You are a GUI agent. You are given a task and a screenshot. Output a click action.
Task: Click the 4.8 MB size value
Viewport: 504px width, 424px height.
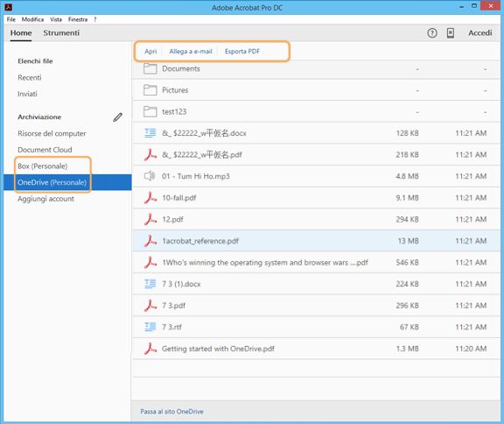click(407, 176)
